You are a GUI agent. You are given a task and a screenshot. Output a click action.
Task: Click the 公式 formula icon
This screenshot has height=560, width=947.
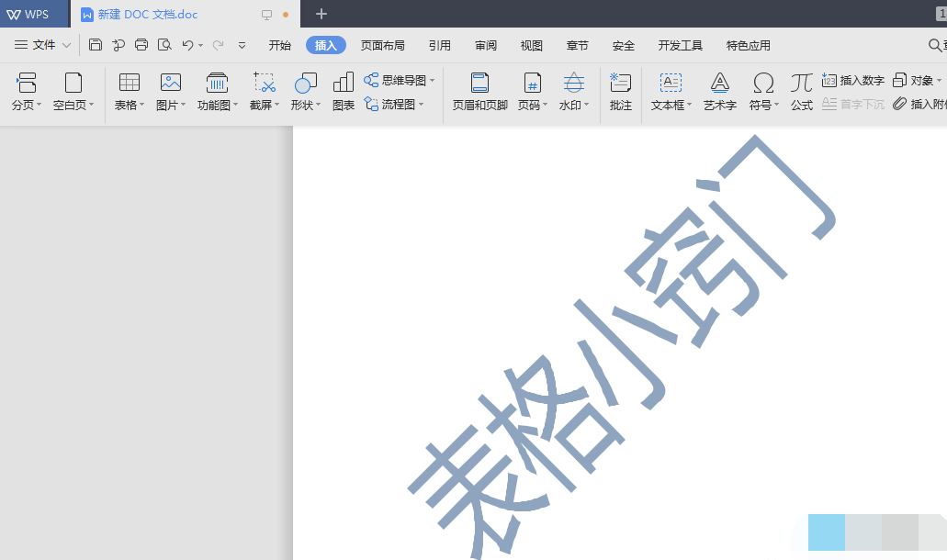tap(802, 84)
